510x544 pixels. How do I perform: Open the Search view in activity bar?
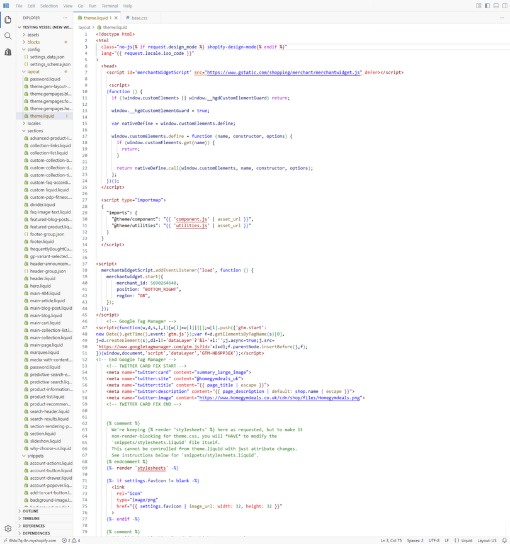point(8,36)
